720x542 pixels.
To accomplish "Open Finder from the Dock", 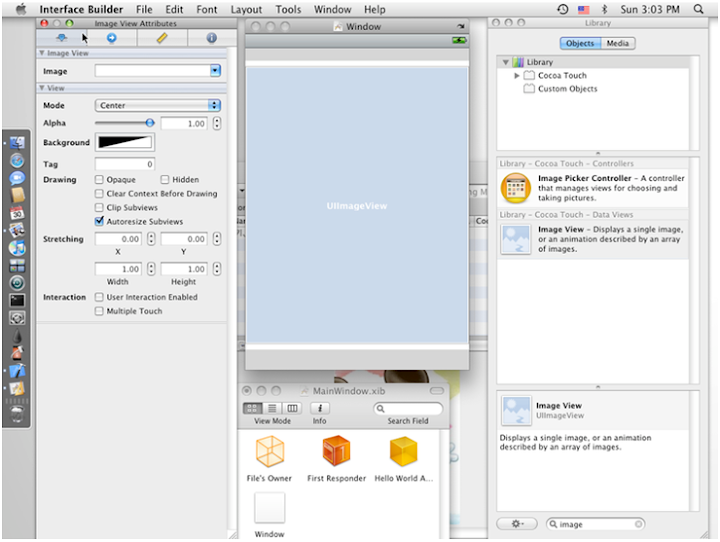I will pos(17,143).
